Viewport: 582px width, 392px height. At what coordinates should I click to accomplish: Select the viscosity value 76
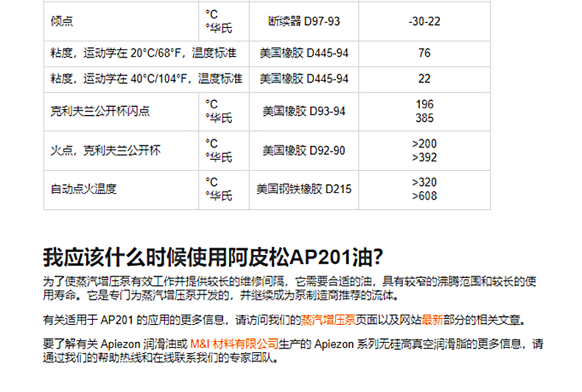point(424,54)
